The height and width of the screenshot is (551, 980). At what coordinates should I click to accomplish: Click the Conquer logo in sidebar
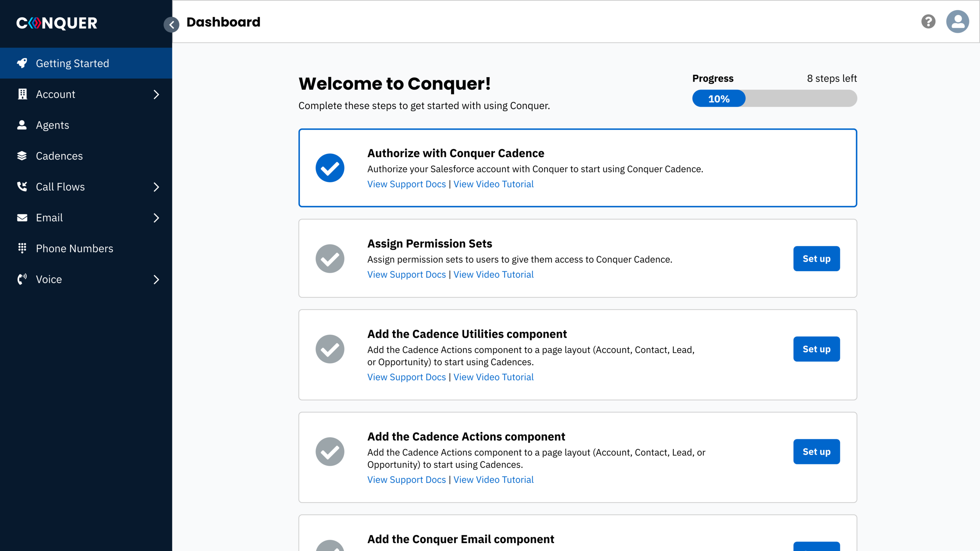pyautogui.click(x=57, y=23)
